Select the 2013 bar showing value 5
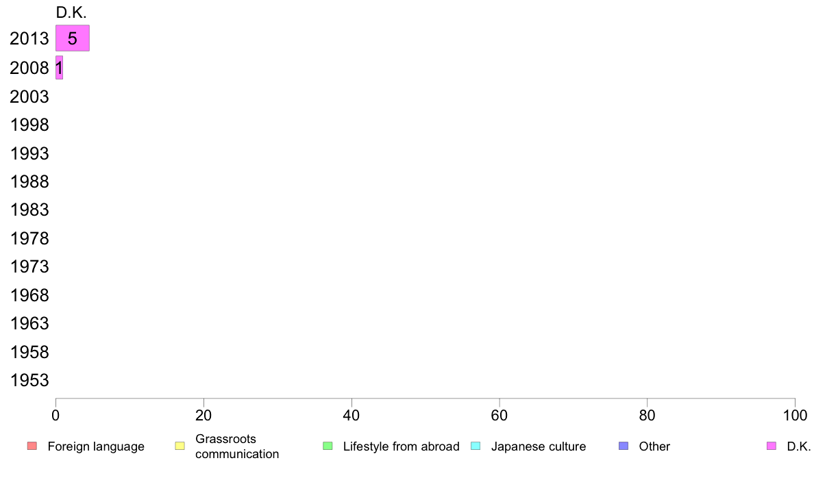 click(73, 38)
